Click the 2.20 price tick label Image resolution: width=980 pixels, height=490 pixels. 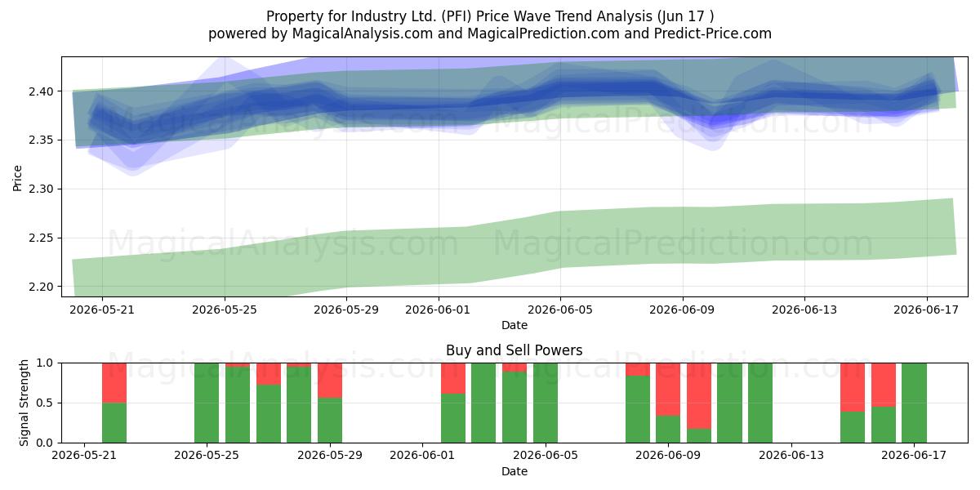42,287
